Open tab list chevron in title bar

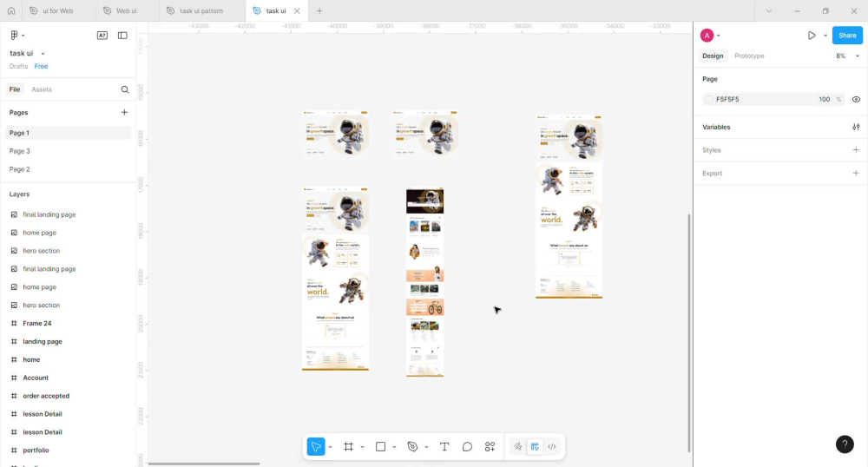click(x=768, y=10)
